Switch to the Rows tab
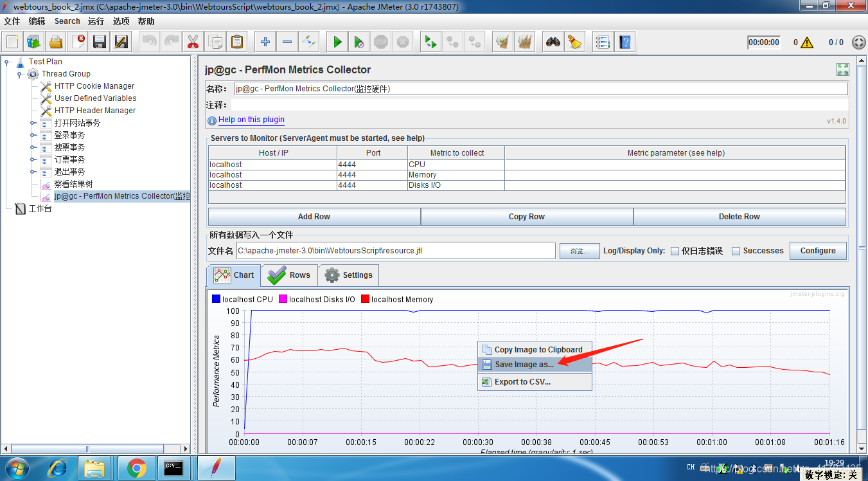 click(289, 275)
